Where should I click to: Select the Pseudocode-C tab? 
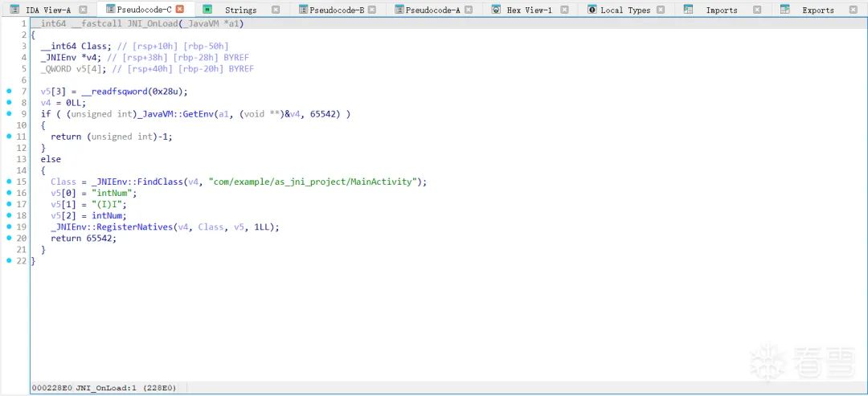(x=144, y=10)
